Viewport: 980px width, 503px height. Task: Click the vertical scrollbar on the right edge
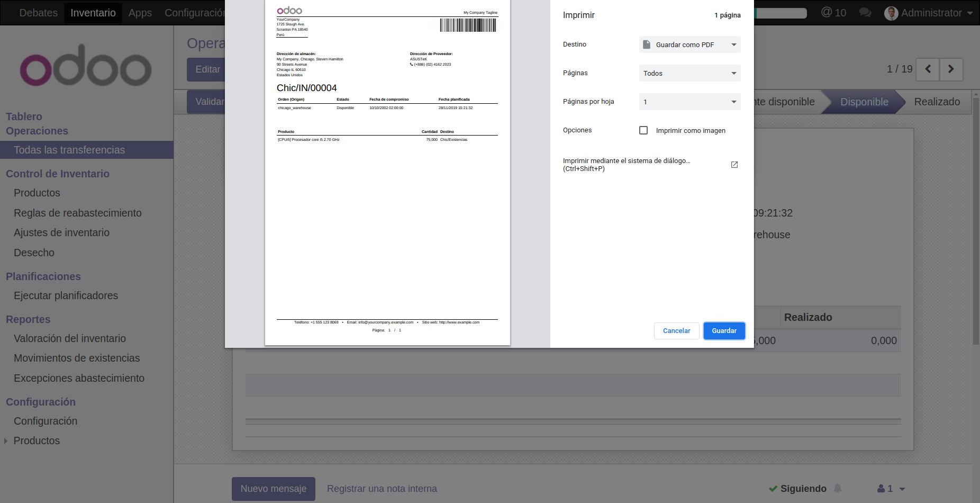coord(976,228)
